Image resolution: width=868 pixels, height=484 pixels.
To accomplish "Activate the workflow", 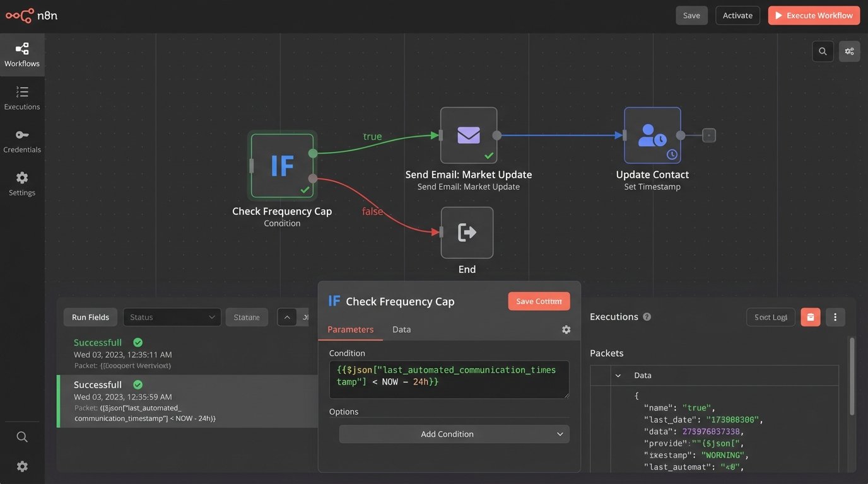I will click(x=737, y=16).
